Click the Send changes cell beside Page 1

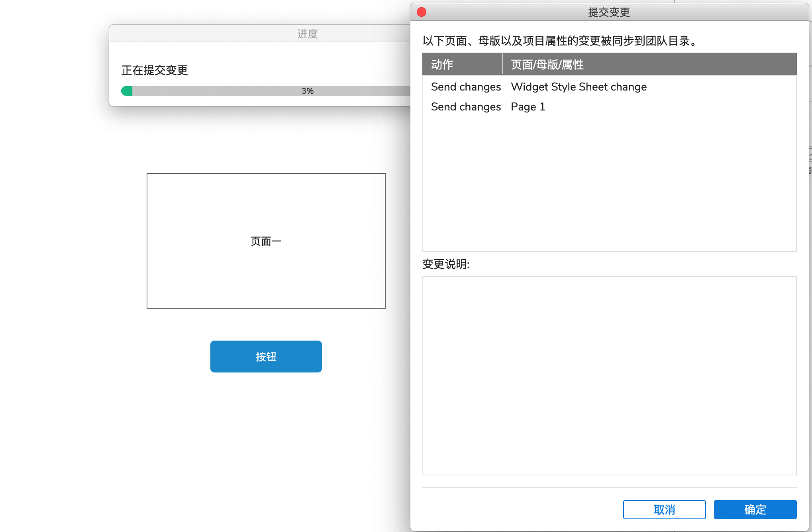tap(466, 107)
